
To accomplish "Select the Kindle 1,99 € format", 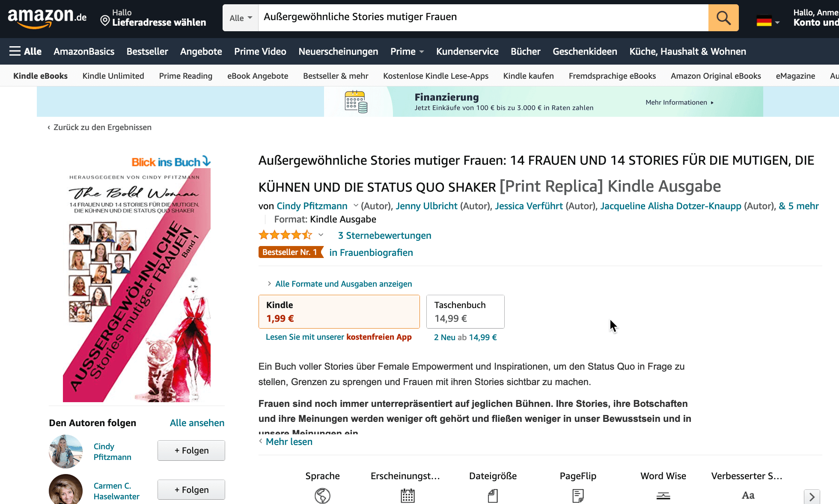I will [339, 311].
